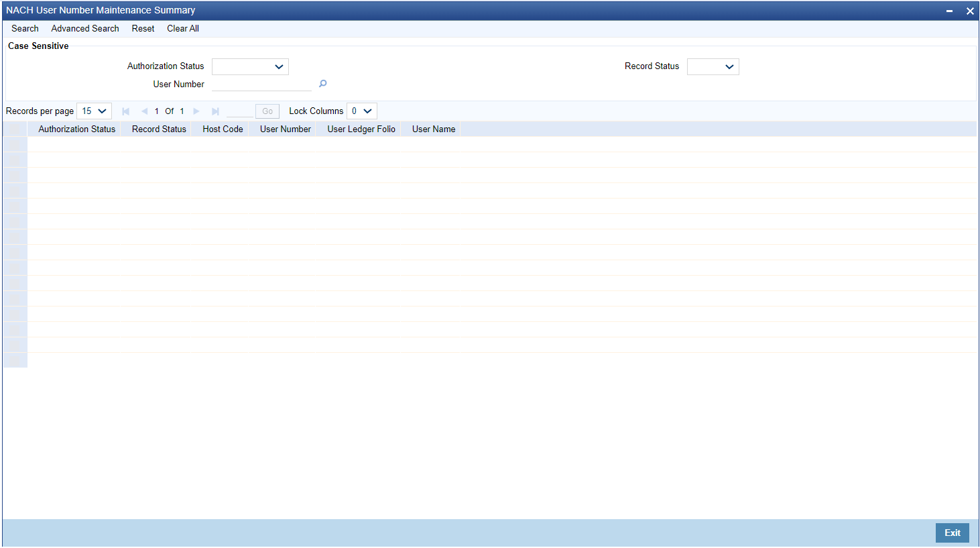Click the User Name column header

point(434,129)
